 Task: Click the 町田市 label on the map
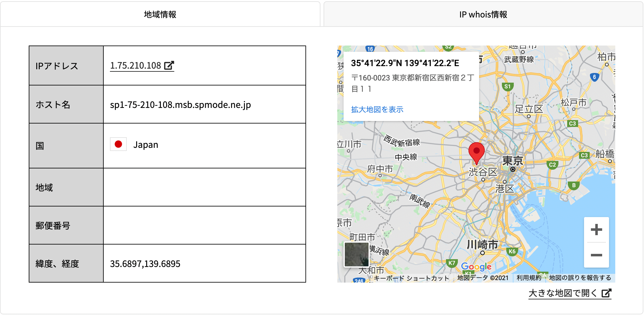(362, 237)
